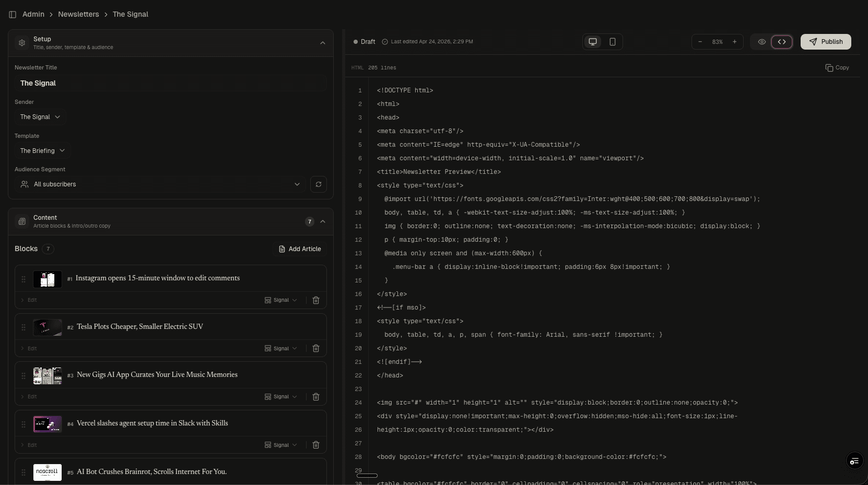
Task: Refresh the audience segment
Action: click(319, 184)
